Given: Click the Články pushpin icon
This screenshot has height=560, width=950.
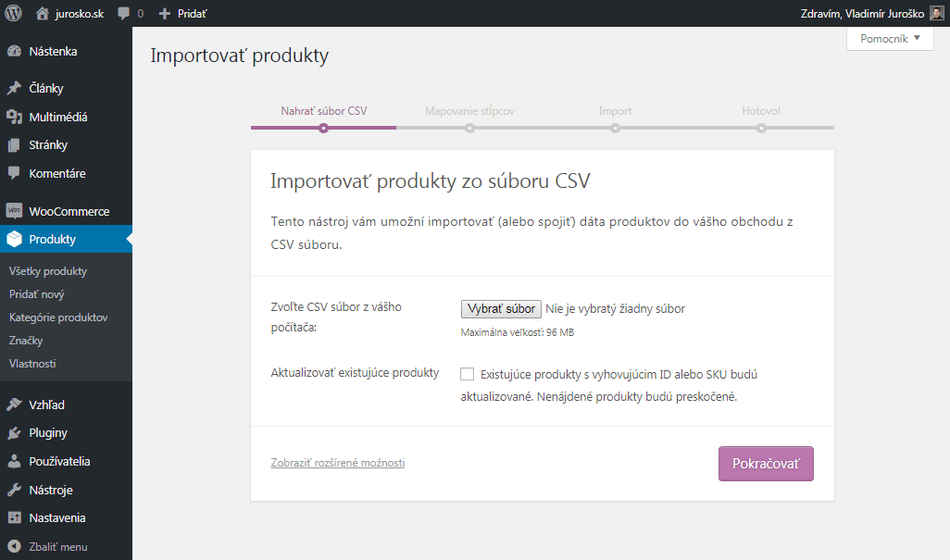Looking at the screenshot, I should coord(14,89).
